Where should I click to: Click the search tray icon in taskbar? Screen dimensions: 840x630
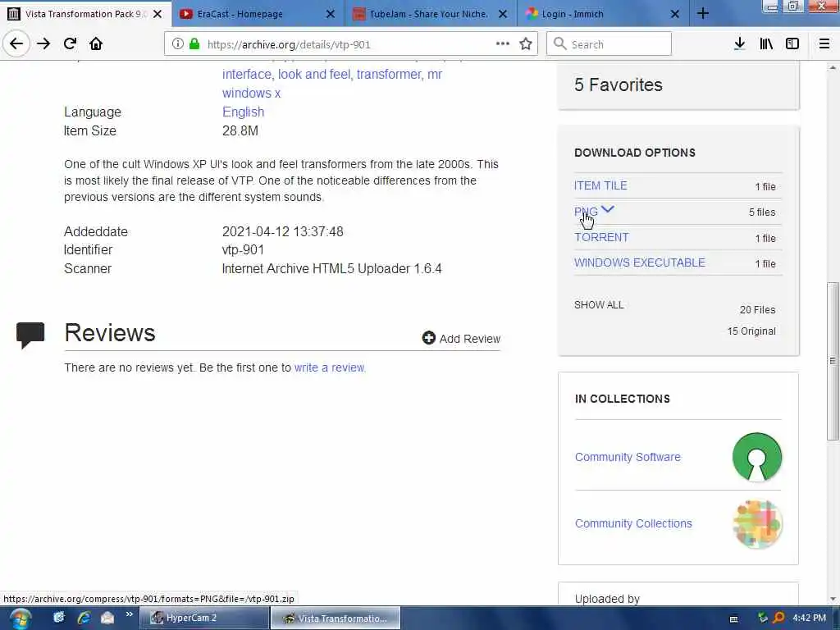(x=778, y=618)
